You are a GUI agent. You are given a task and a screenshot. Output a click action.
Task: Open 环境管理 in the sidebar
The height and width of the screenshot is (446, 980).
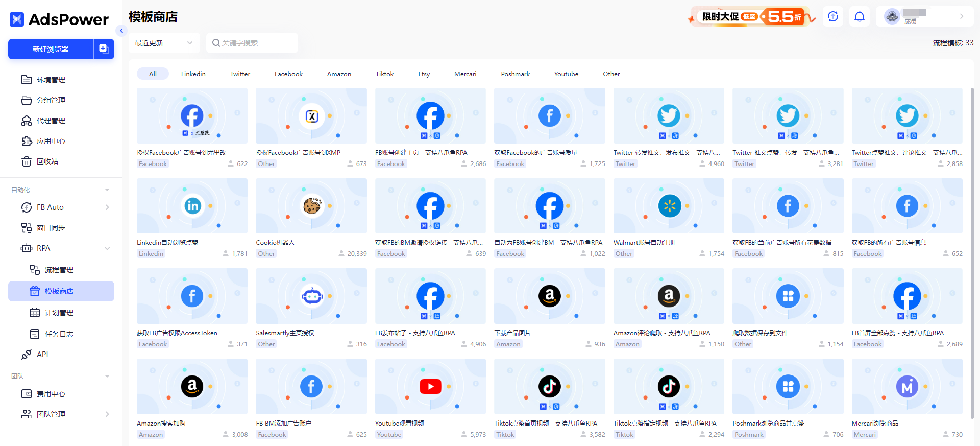click(x=51, y=80)
